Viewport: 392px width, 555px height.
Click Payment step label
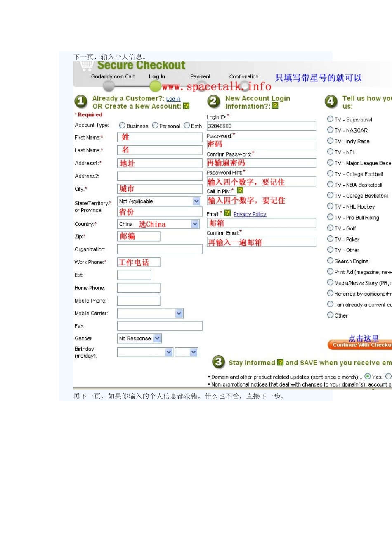tap(201, 76)
